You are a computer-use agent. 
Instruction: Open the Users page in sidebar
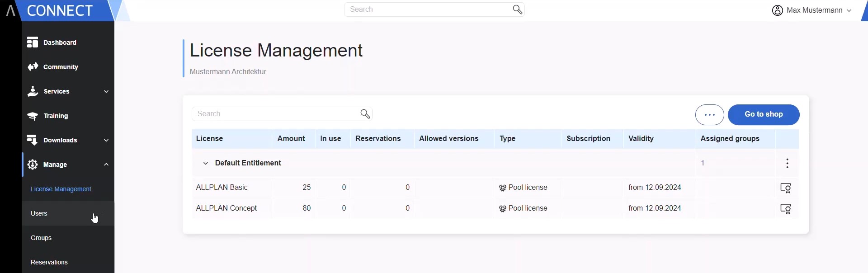tap(39, 213)
